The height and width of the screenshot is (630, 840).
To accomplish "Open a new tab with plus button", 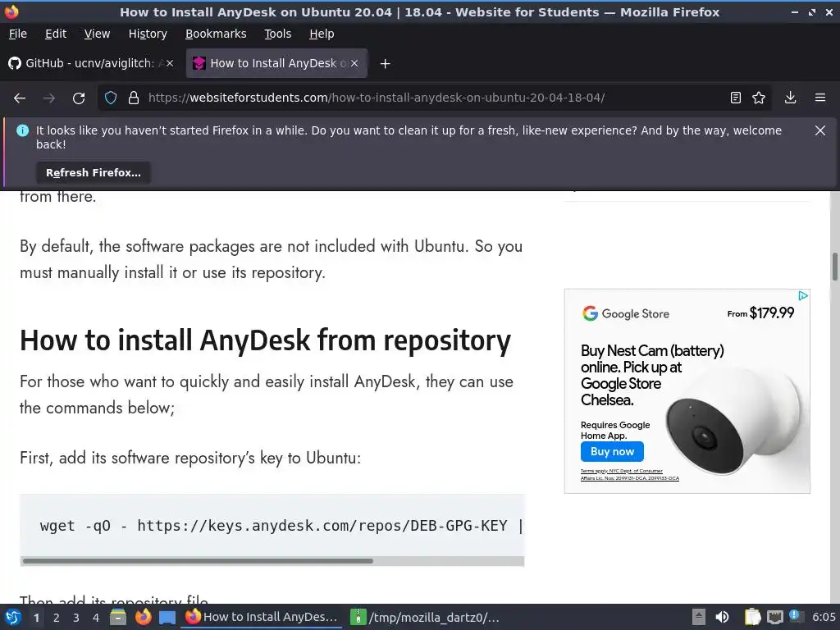I will click(x=385, y=64).
